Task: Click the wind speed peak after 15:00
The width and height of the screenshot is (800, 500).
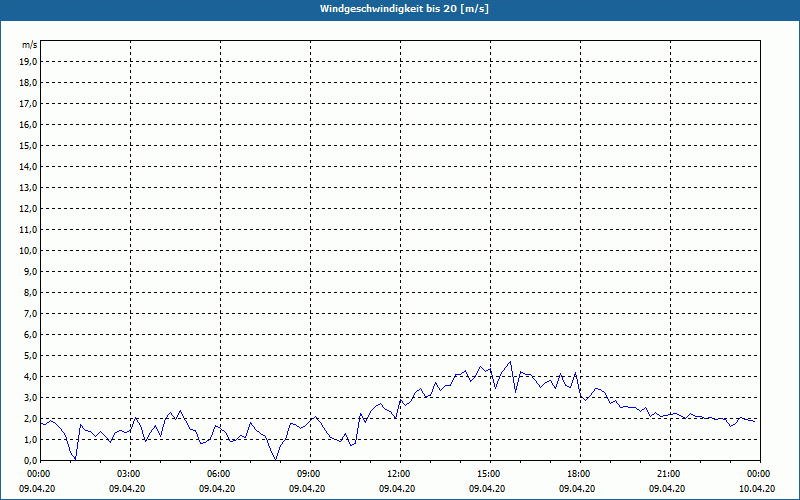Action: (x=510, y=362)
